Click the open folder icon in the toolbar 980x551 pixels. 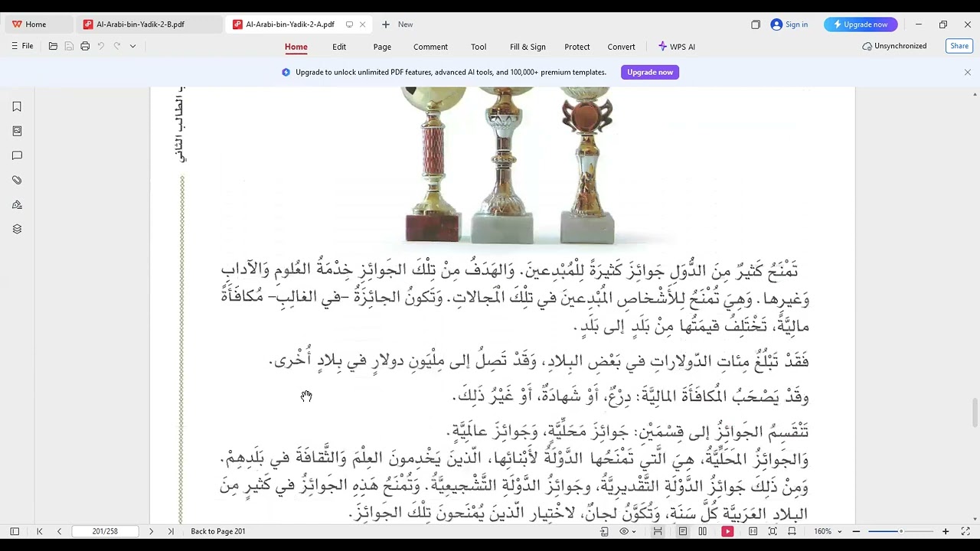(53, 47)
